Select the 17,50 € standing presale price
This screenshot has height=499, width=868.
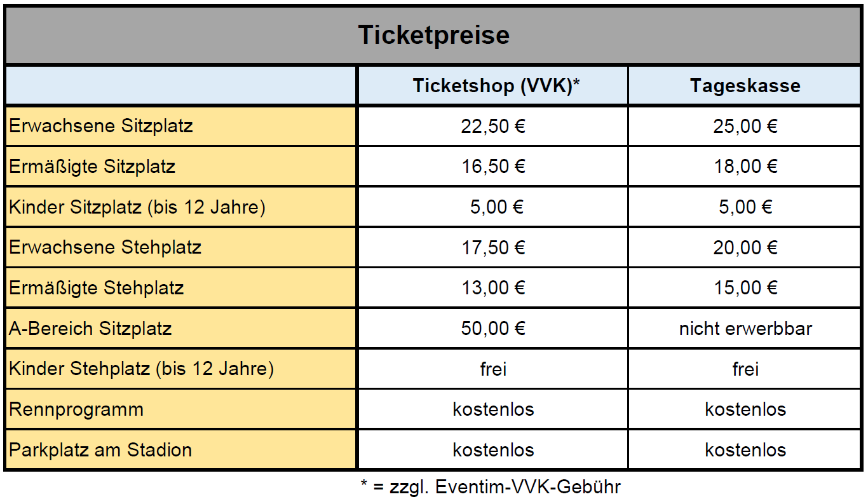click(493, 247)
